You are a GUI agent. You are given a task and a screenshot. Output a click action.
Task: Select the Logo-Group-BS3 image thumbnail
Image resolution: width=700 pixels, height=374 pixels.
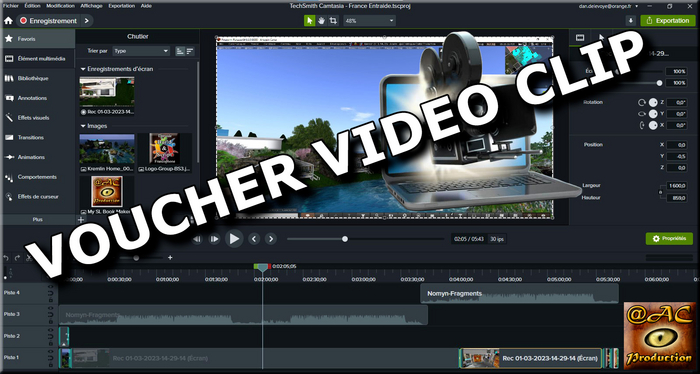point(165,149)
